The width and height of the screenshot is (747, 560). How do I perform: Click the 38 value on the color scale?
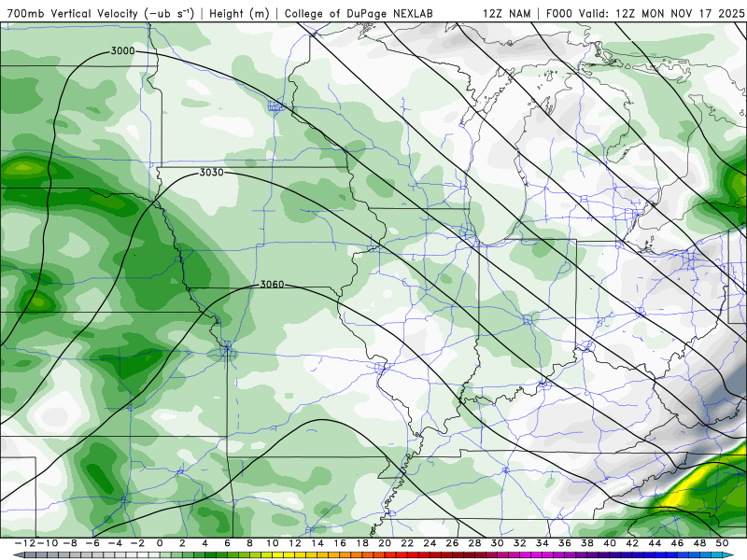pyautogui.click(x=587, y=543)
